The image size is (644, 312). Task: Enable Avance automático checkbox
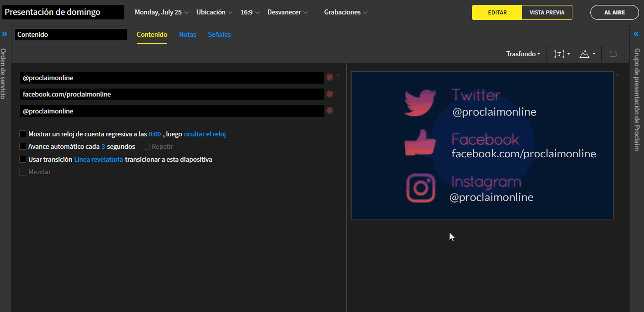(x=23, y=146)
